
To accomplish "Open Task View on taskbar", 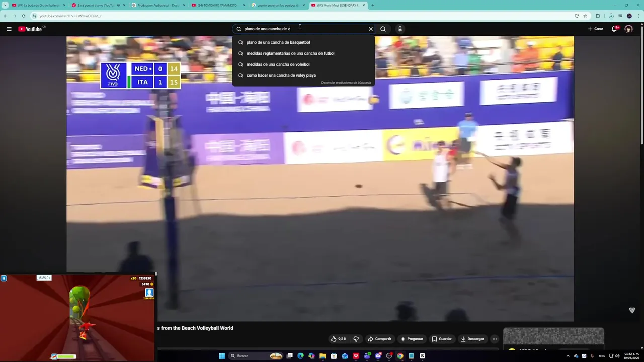I will 290,356.
